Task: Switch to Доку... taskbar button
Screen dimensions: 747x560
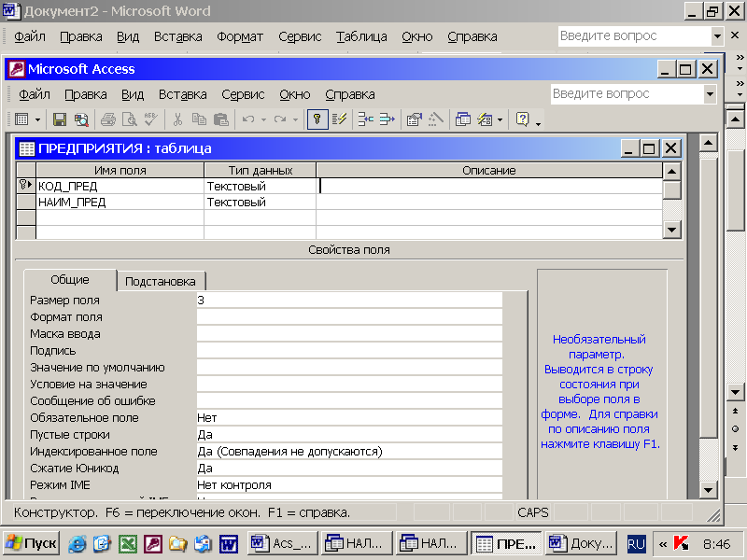Action: tap(581, 543)
